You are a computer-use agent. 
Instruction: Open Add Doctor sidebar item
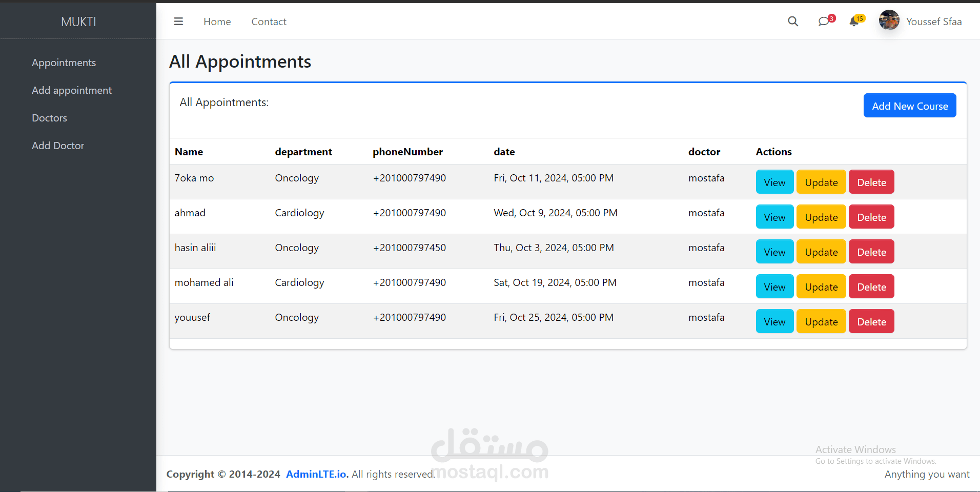coord(58,146)
